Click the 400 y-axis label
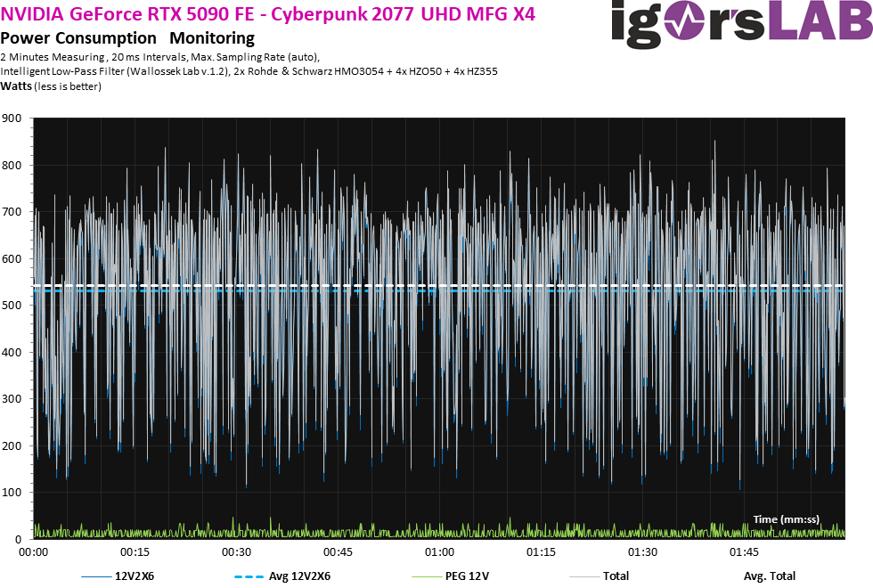 [x=12, y=353]
